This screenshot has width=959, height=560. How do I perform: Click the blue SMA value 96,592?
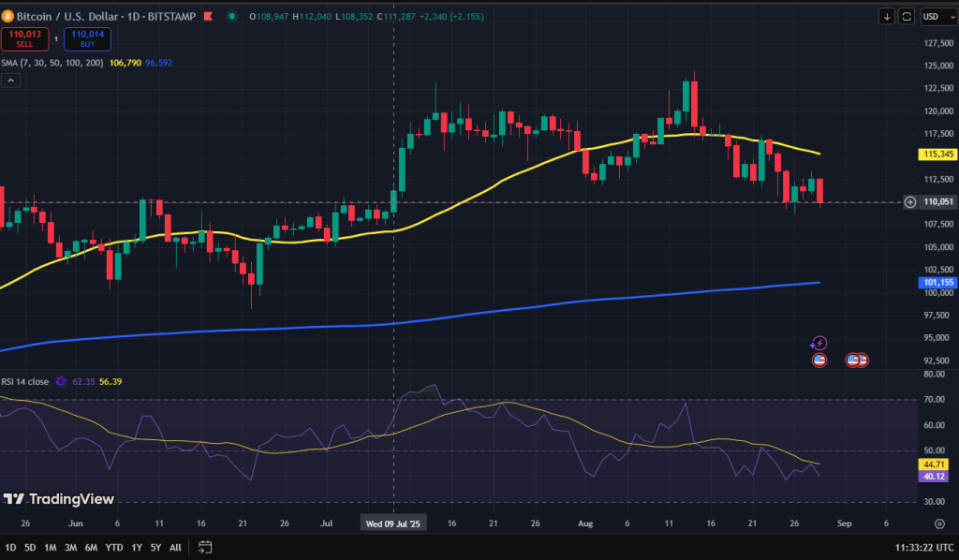click(x=159, y=63)
